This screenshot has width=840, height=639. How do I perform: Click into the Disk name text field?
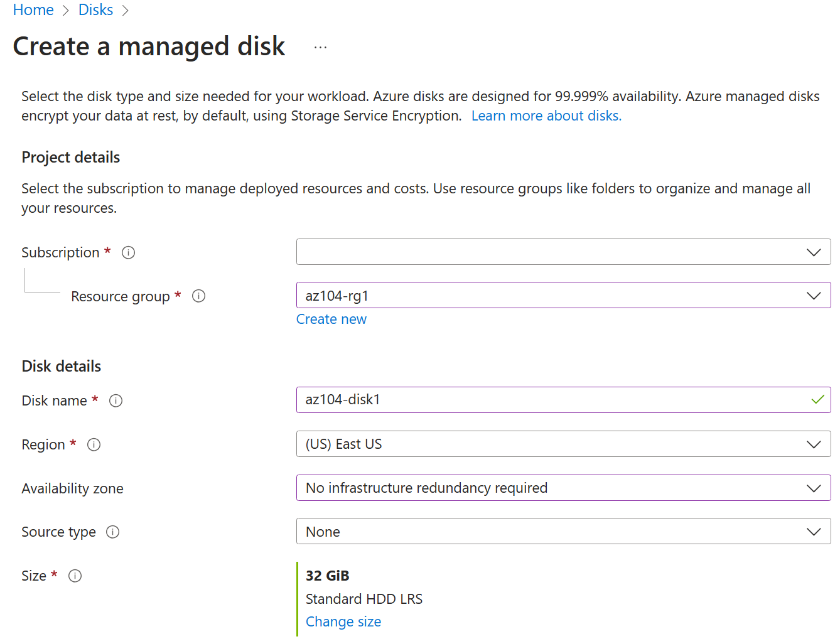tap(552, 400)
